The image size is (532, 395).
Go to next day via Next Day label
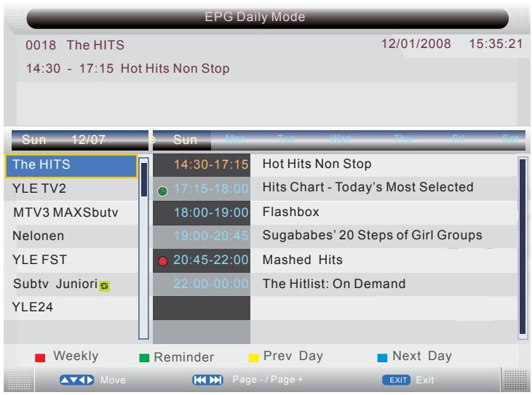click(x=422, y=356)
